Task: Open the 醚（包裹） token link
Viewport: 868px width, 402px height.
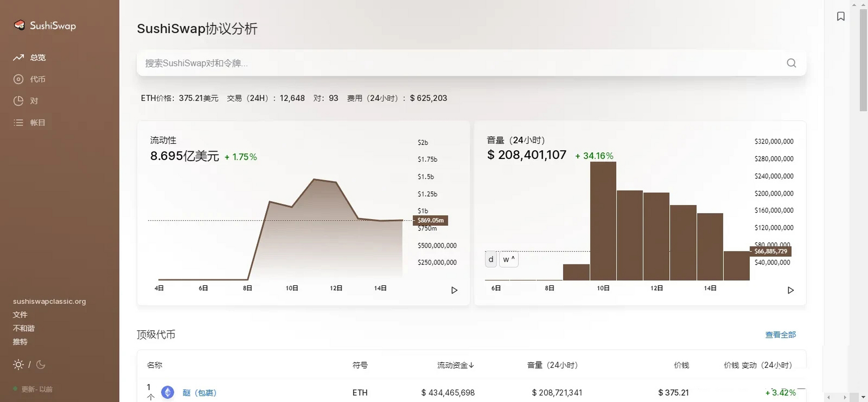Action: click(199, 393)
